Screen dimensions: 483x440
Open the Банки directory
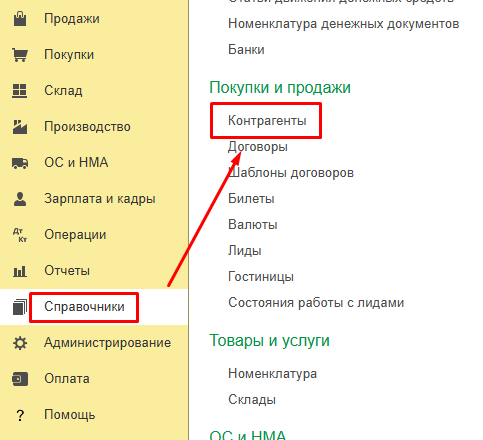coord(246,50)
